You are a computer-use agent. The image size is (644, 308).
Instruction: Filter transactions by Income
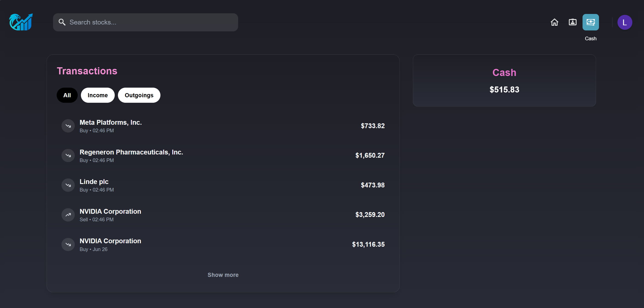(x=98, y=95)
